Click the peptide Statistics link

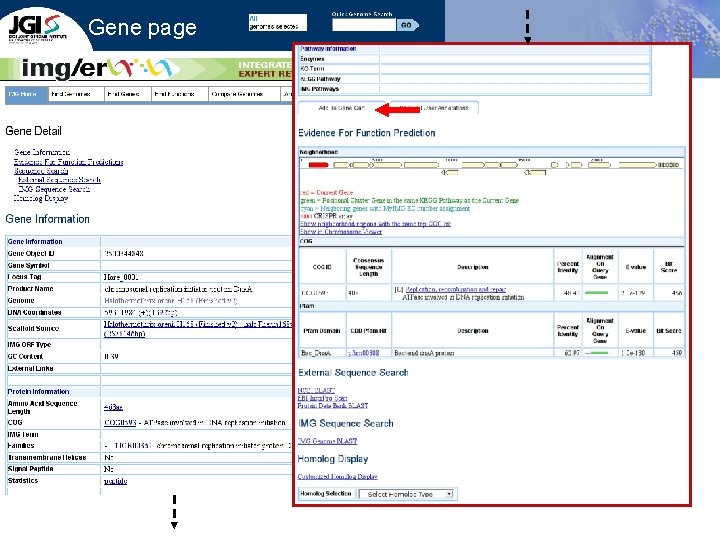(x=115, y=481)
